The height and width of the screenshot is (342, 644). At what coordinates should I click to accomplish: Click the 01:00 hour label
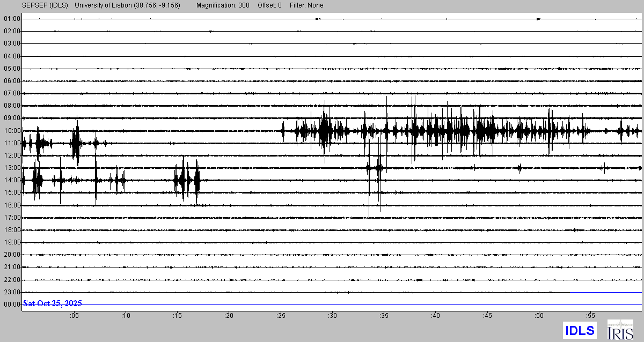click(12, 19)
